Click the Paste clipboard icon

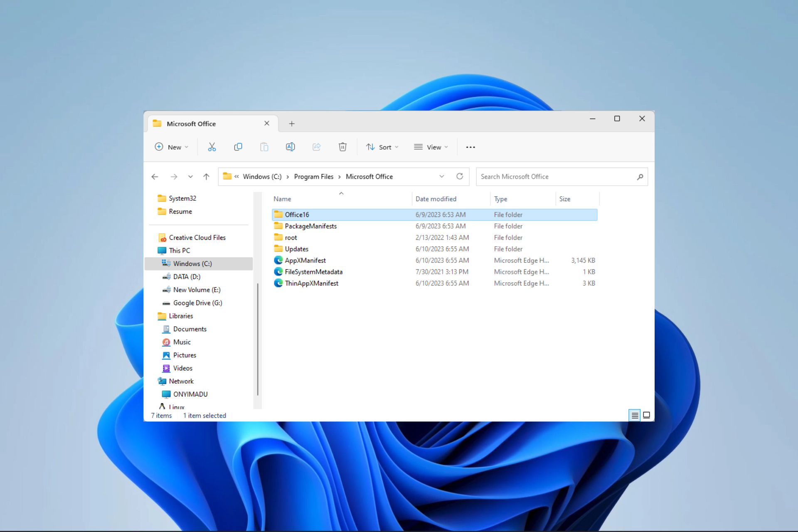pos(264,147)
